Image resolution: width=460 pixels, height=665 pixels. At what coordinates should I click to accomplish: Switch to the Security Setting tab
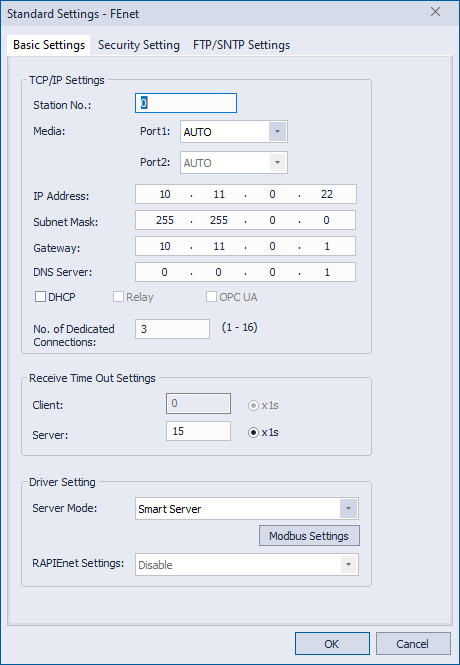(139, 45)
